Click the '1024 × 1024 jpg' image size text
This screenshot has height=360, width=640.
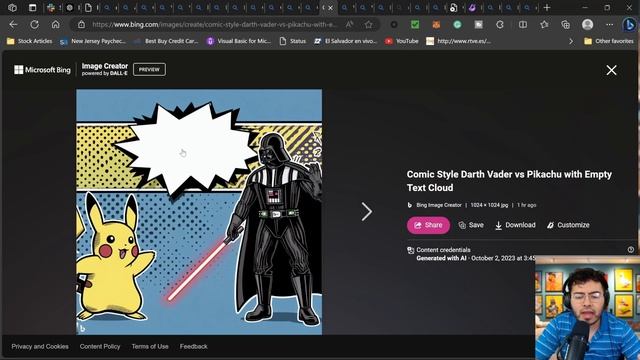pyautogui.click(x=489, y=205)
